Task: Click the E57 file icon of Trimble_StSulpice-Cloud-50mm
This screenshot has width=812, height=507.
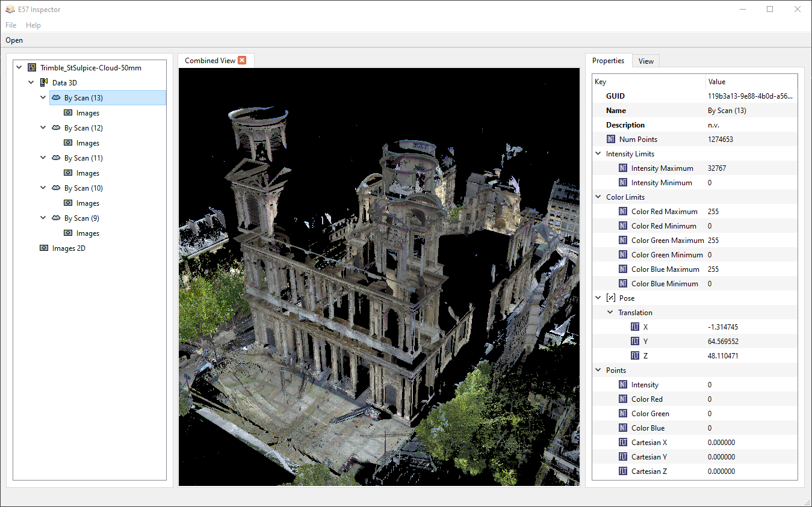Action: 32,68
